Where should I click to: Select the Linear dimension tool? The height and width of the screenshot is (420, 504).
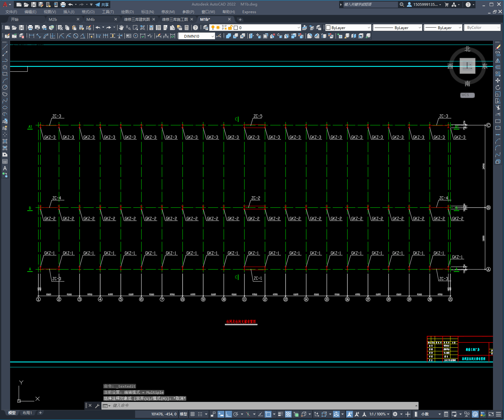[x=32, y=36]
